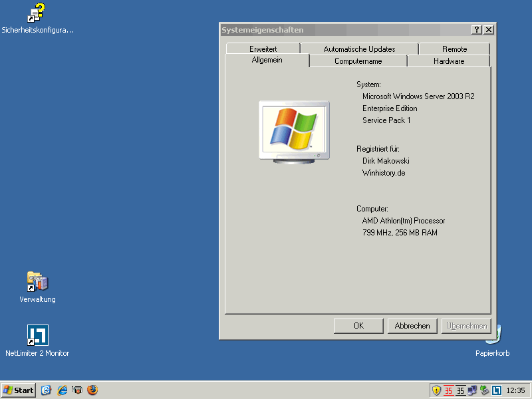Click the black 35 tray icon

(x=460, y=390)
